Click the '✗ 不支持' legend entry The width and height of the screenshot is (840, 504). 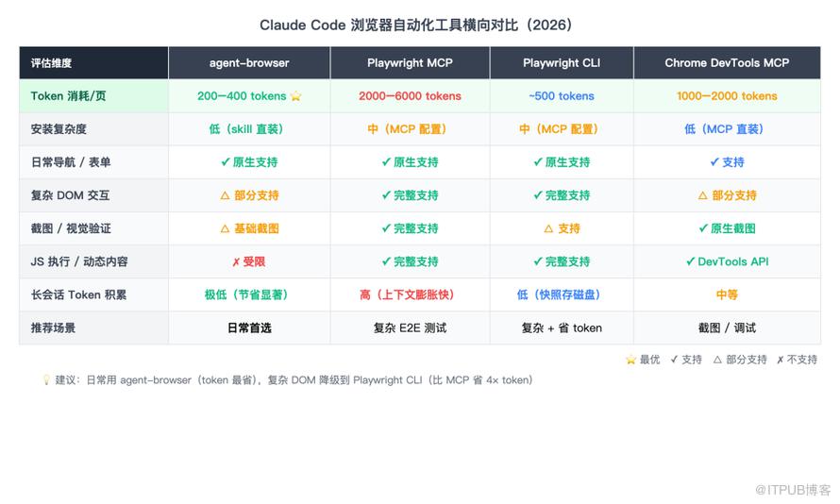[x=798, y=360]
